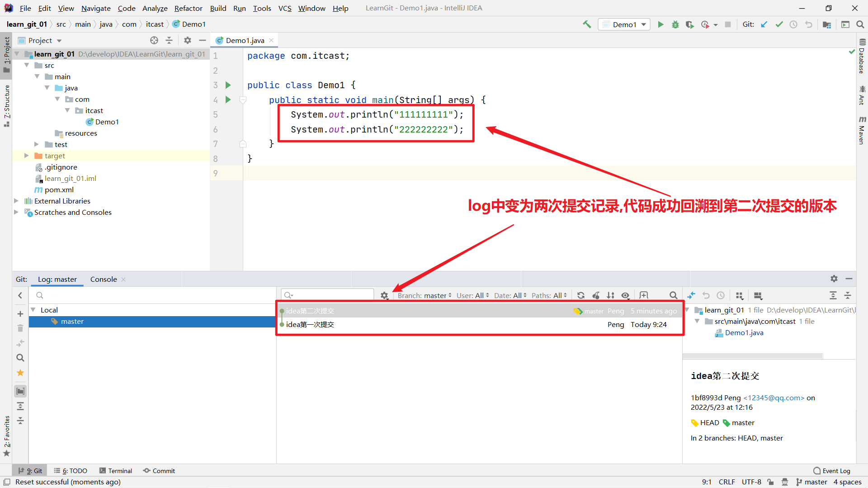Click the Delete branch trash icon
868x488 pixels.
point(20,328)
